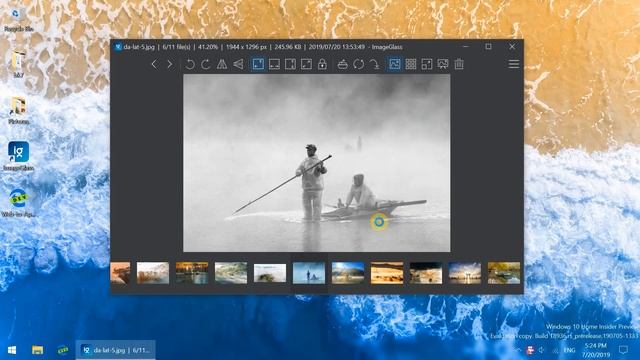Select the dark night landscape thumbnail

pyautogui.click(x=426, y=273)
